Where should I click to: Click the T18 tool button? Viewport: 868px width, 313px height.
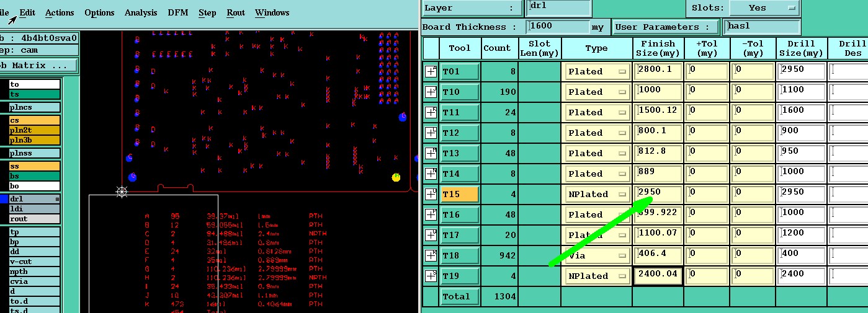click(460, 255)
